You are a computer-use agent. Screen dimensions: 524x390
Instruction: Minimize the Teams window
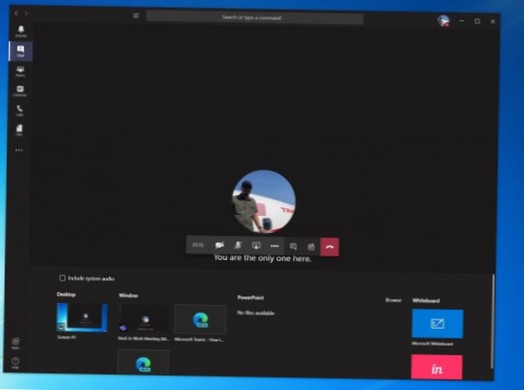pyautogui.click(x=462, y=21)
